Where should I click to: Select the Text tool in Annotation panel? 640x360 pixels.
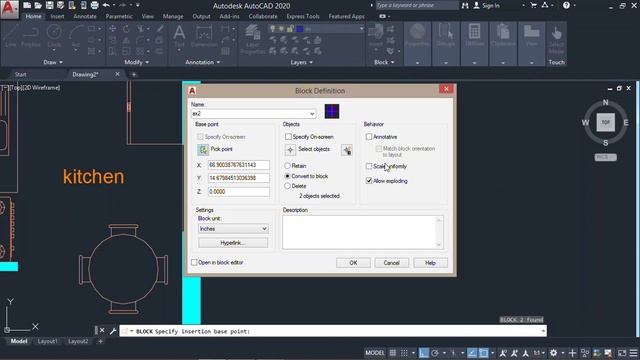[x=179, y=36]
